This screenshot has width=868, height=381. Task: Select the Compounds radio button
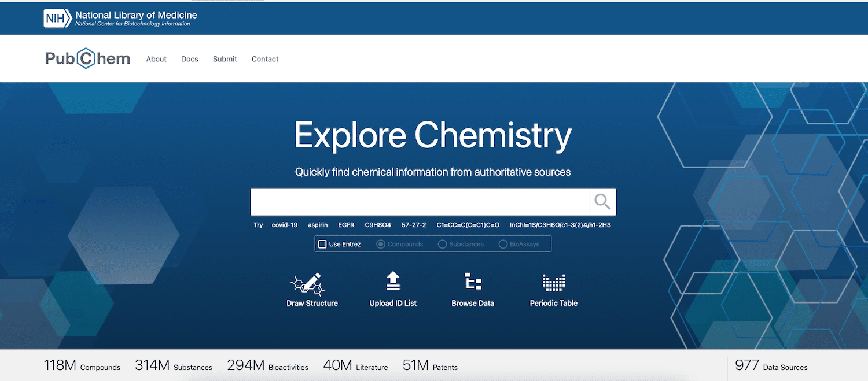(x=381, y=244)
